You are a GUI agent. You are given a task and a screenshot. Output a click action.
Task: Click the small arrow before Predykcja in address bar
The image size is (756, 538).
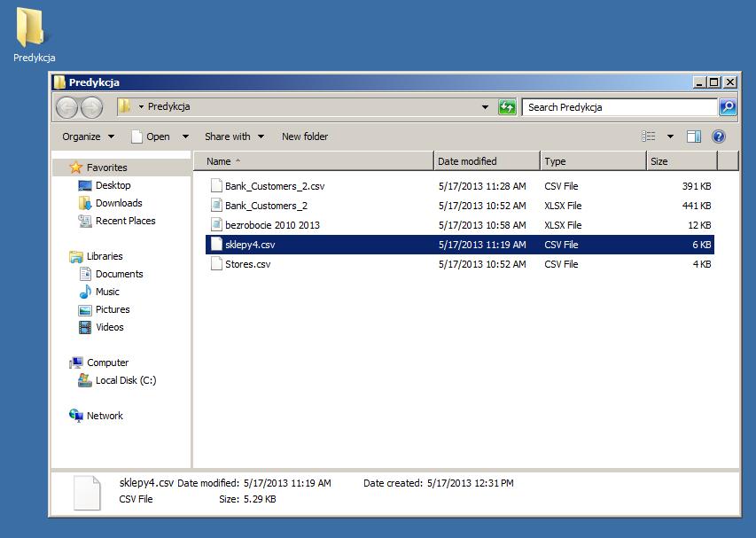141,106
